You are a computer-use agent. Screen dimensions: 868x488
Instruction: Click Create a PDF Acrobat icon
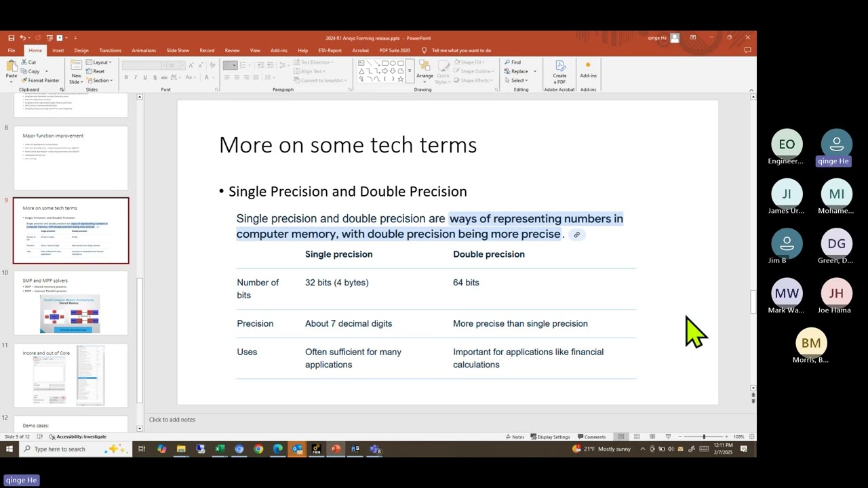pyautogui.click(x=560, y=66)
